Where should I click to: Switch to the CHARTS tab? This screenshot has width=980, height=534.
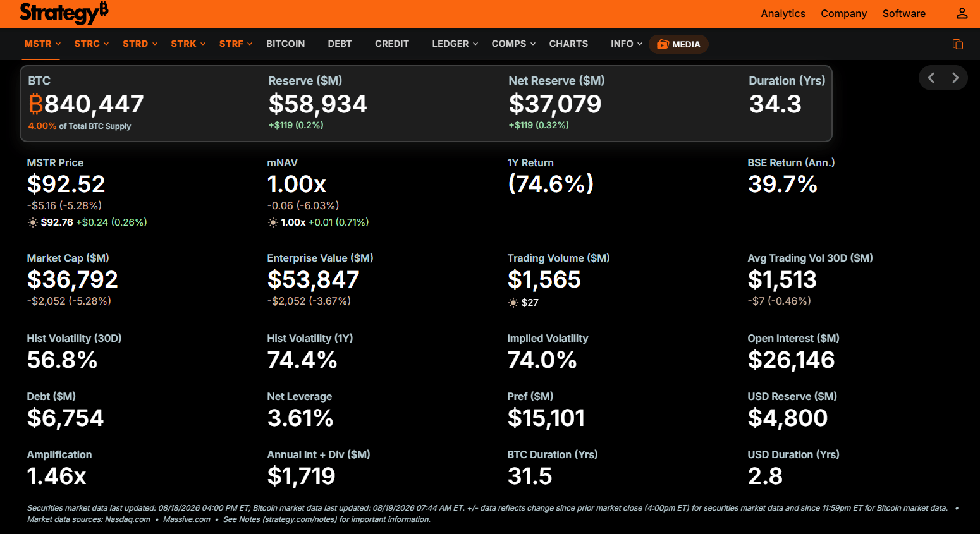click(x=568, y=44)
